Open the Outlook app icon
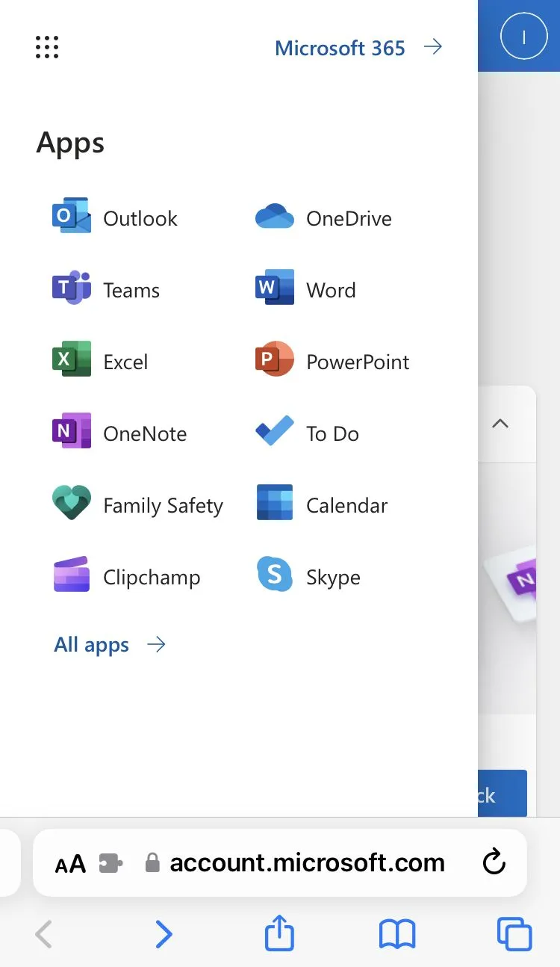The height and width of the screenshot is (967, 560). coord(72,217)
